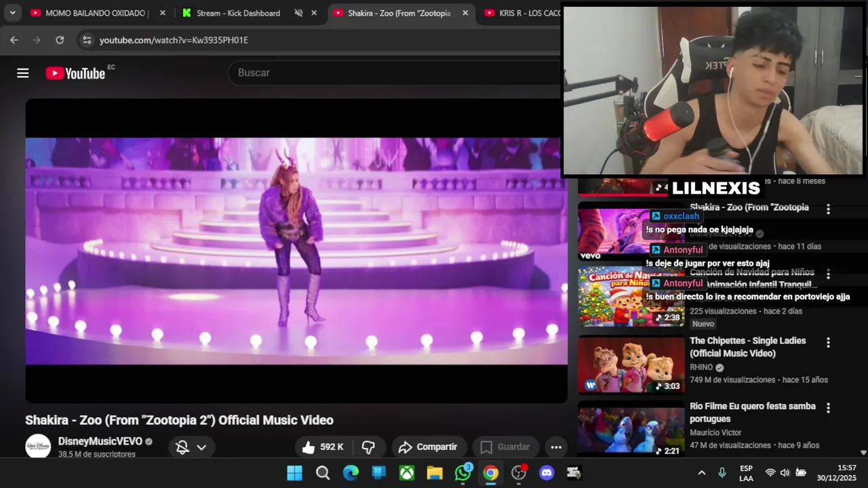Viewport: 868px width, 488px height.
Task: Open the YouTube hamburger guide menu
Action: pos(23,73)
